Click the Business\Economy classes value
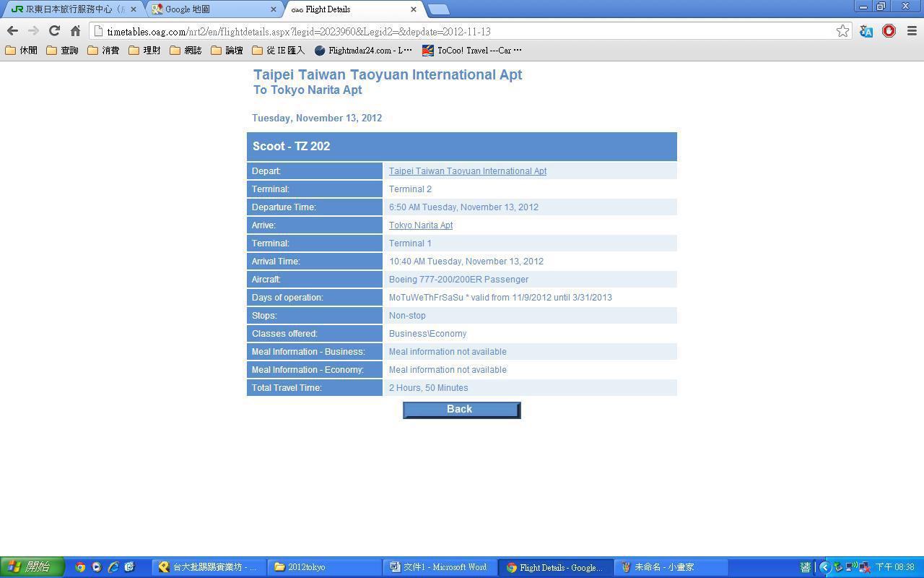The width and height of the screenshot is (924, 578). coord(427,334)
